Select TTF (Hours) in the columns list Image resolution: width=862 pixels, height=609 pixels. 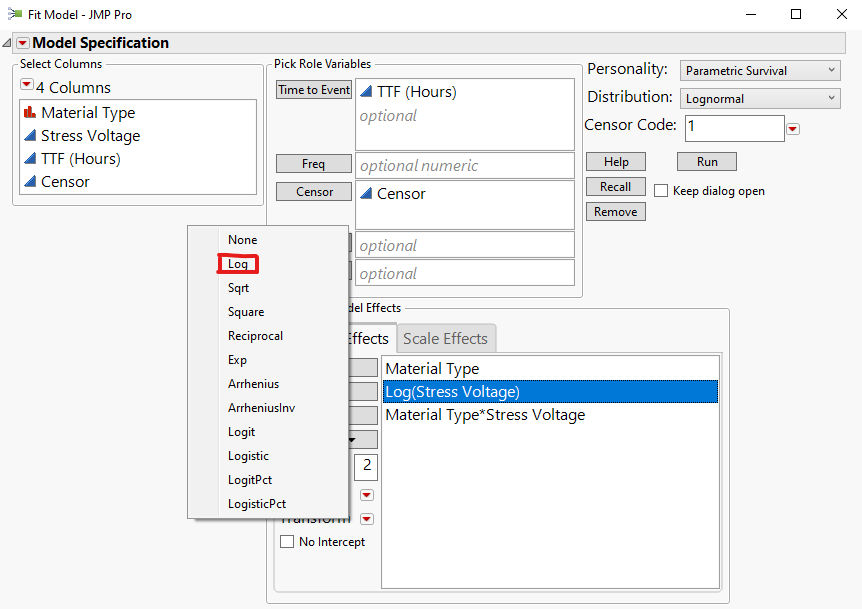click(x=80, y=159)
